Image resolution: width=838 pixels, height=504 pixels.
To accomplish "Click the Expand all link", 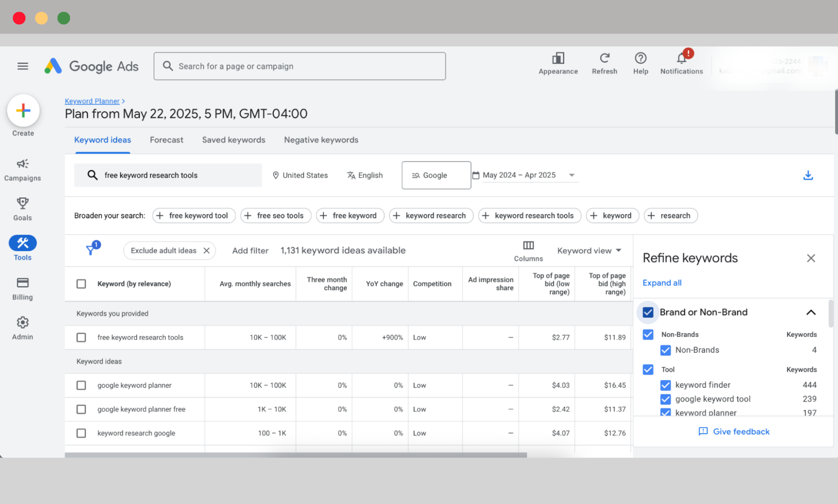I will (662, 283).
